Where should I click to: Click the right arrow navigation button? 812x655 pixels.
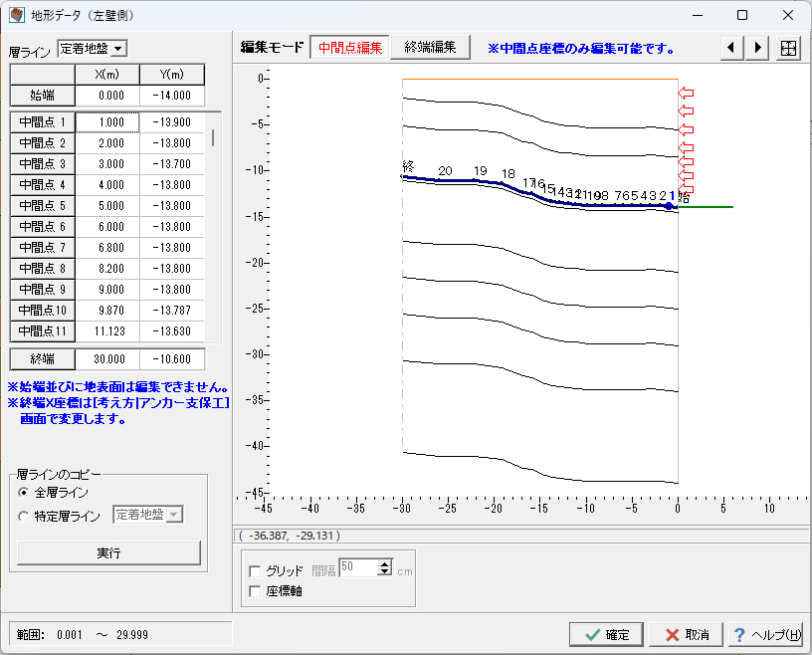click(757, 48)
